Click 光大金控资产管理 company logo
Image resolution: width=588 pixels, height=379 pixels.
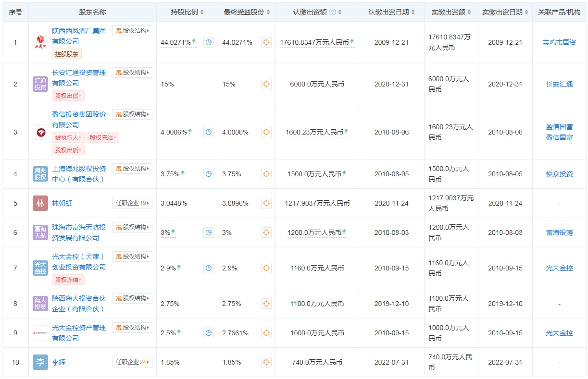tap(40, 333)
